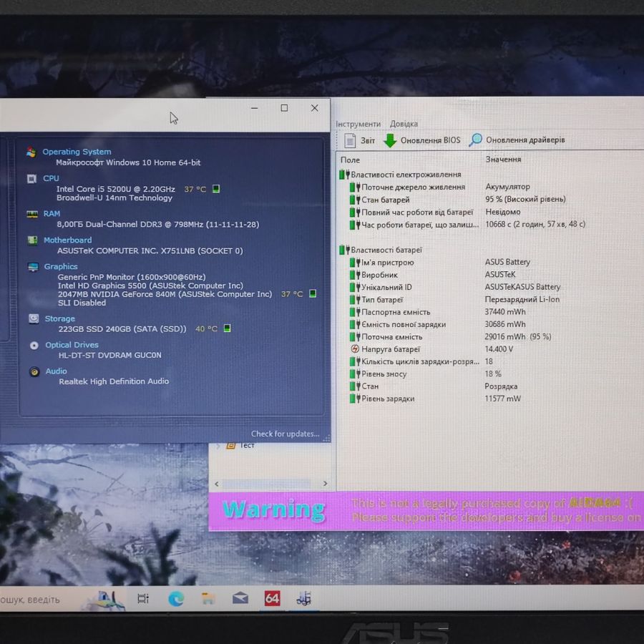Click the SSD temperature green indicator icon

(x=227, y=328)
